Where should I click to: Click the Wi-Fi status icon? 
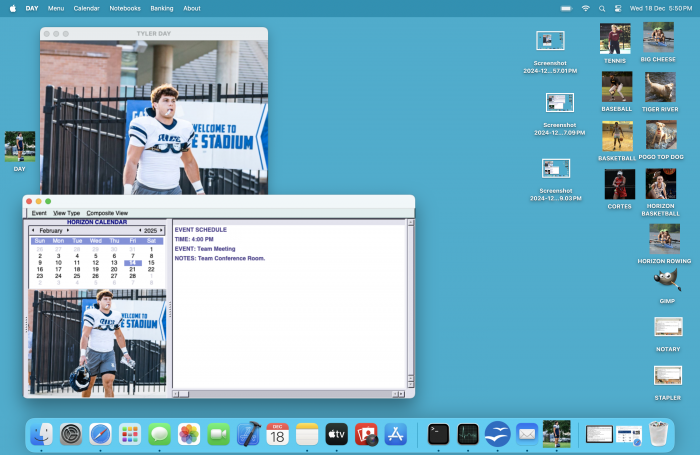tap(585, 7)
